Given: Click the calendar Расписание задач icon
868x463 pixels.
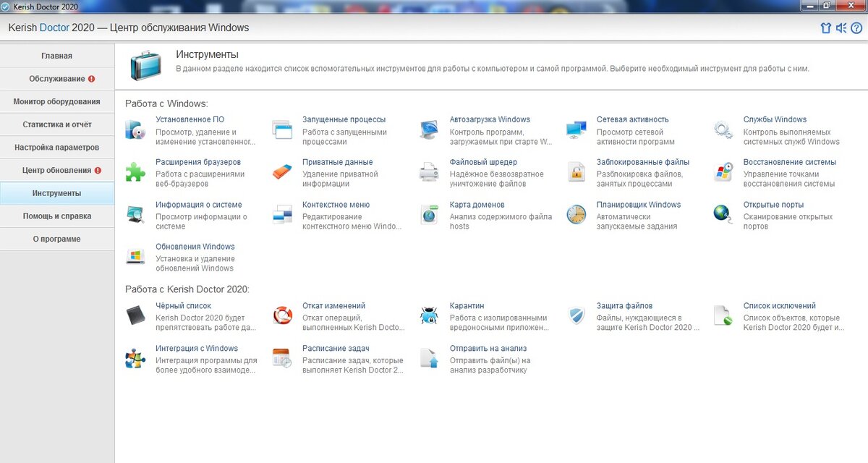Looking at the screenshot, I should pyautogui.click(x=282, y=358).
